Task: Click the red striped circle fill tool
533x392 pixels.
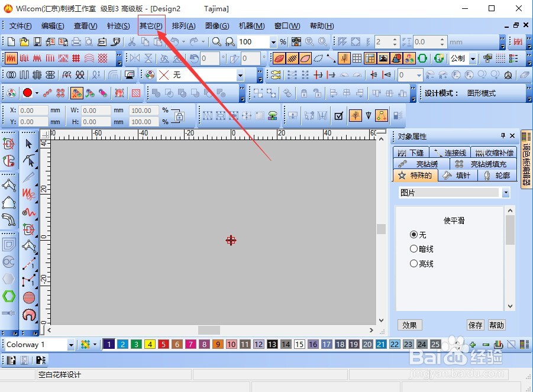Action: click(x=29, y=298)
